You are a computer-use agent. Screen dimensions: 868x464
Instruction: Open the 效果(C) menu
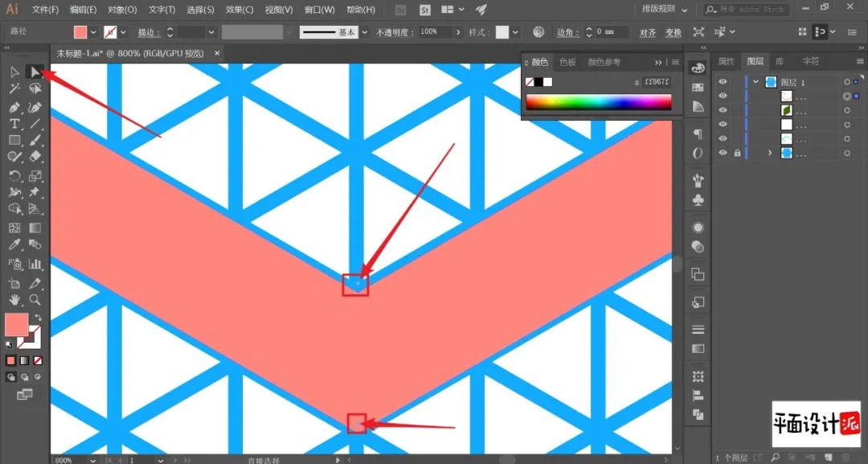tap(240, 10)
